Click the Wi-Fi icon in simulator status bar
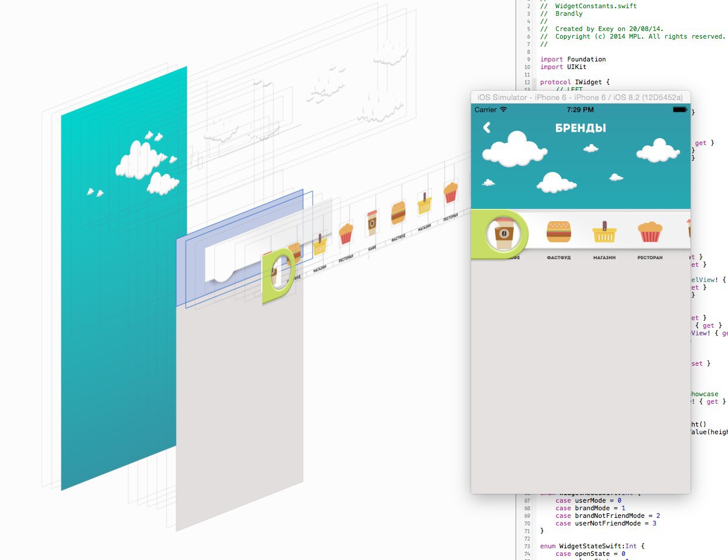 pyautogui.click(x=503, y=109)
